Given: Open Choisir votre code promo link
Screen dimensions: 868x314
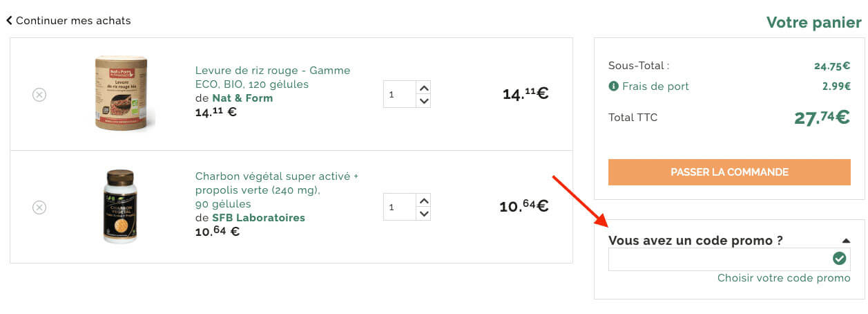Looking at the screenshot, I should (x=784, y=278).
